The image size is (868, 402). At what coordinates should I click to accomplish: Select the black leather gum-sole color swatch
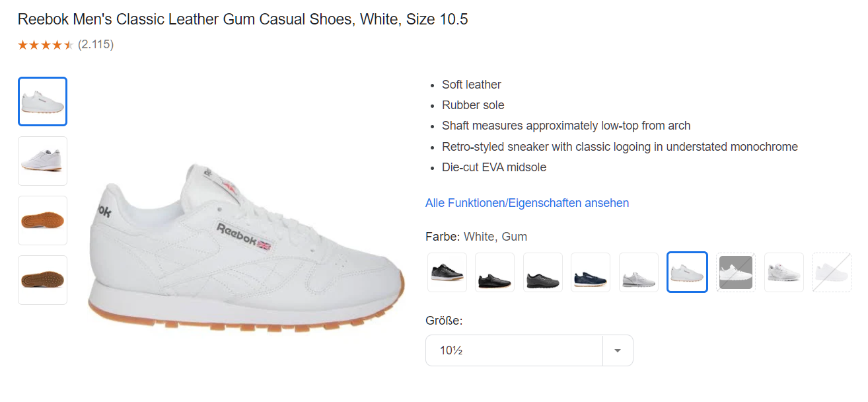495,272
